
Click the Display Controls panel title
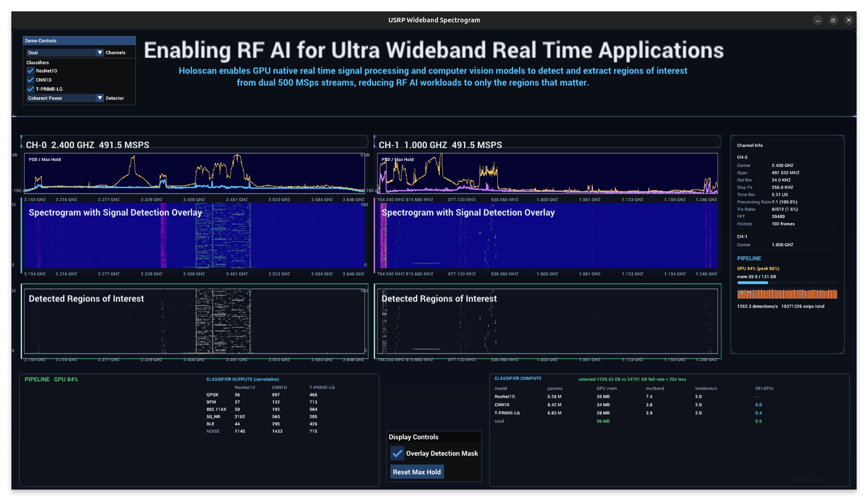click(x=413, y=437)
